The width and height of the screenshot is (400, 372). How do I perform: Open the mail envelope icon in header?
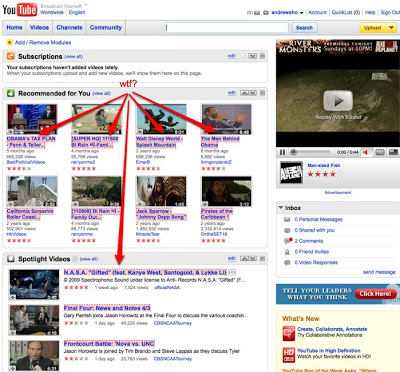(257, 13)
